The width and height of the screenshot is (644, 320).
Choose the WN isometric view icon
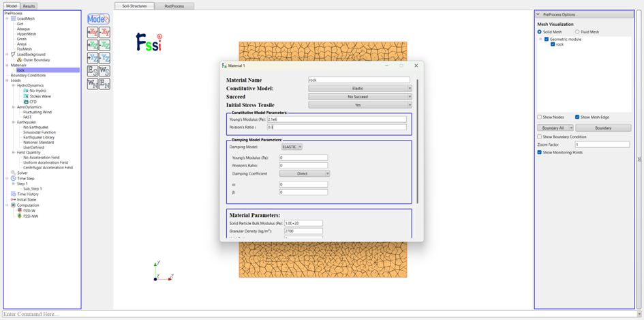(93, 84)
